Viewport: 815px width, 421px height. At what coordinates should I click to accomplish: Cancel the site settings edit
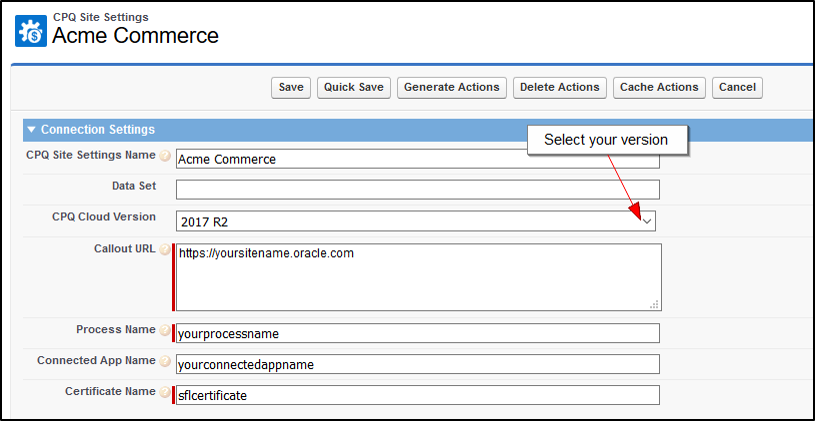pyautogui.click(x=737, y=88)
